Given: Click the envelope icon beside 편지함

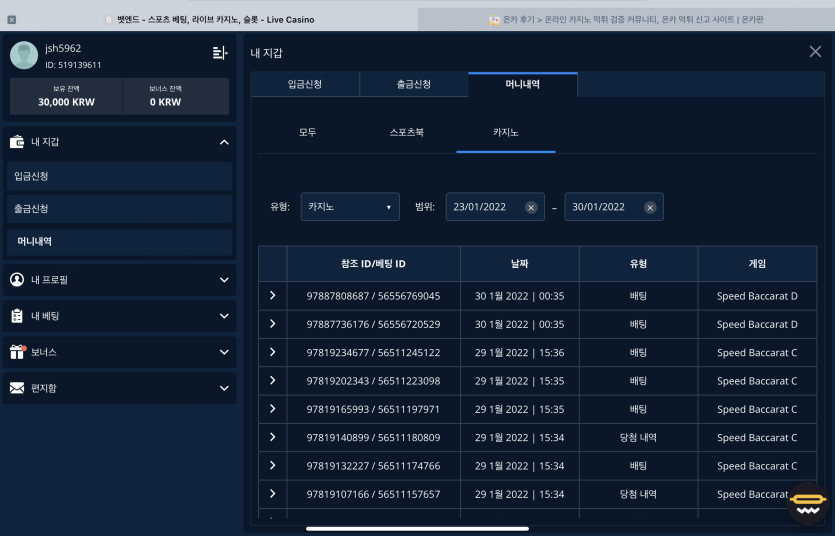Looking at the screenshot, I should [x=17, y=388].
